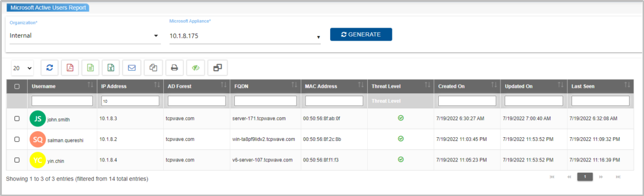Check the select-all header checkbox
This screenshot has height=196, width=644.
click(17, 86)
